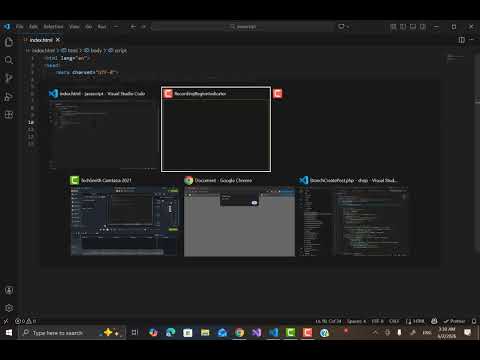This screenshot has height=360, width=480.
Task: Click the Prettier status bar item
Action: coord(454,321)
